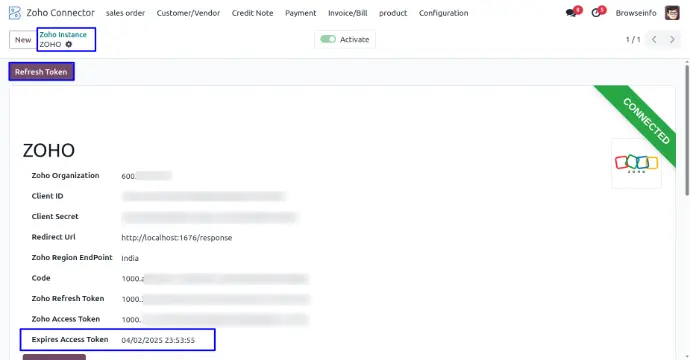Click the Client Secret blurred value
Viewport: 690px width, 360px height.
[x=209, y=217]
